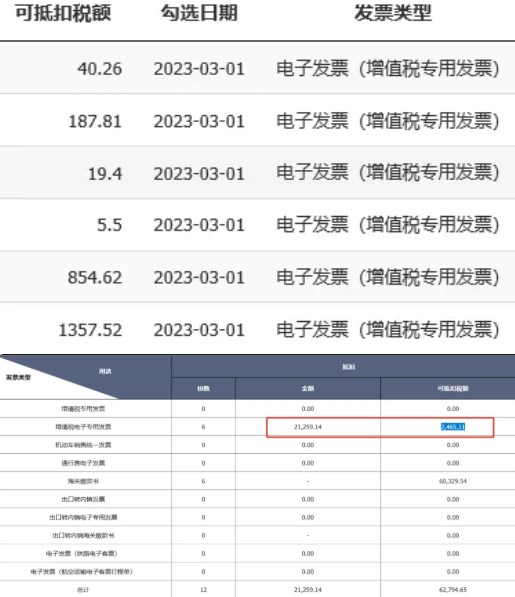Click the 勾选日期 column header
The width and height of the screenshot is (515, 597).
click(x=199, y=13)
